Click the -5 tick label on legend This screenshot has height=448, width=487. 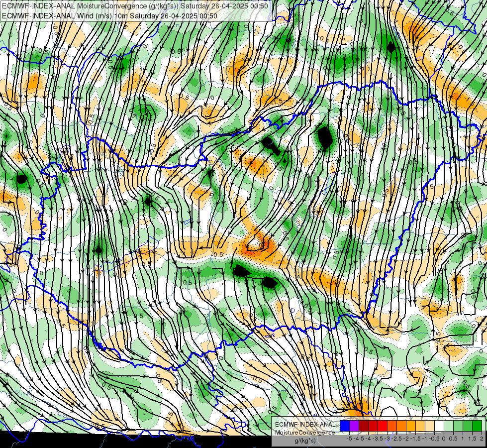349,439
